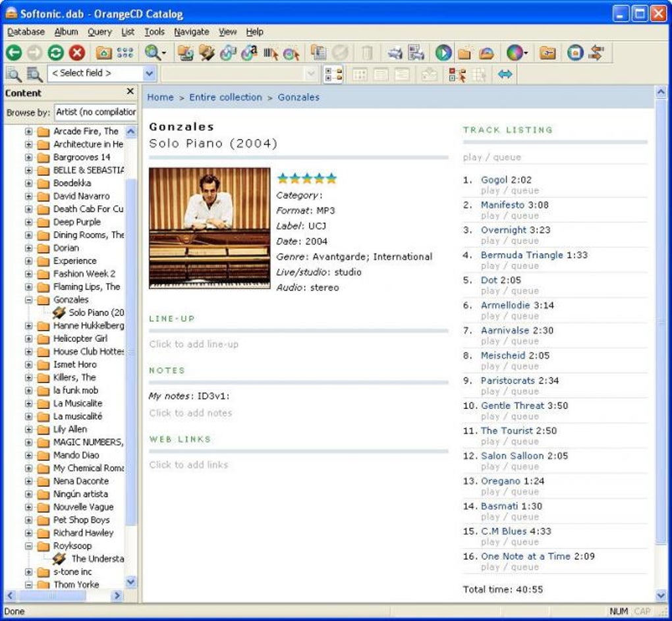Click the blue double-arrow icon

pos(505,74)
